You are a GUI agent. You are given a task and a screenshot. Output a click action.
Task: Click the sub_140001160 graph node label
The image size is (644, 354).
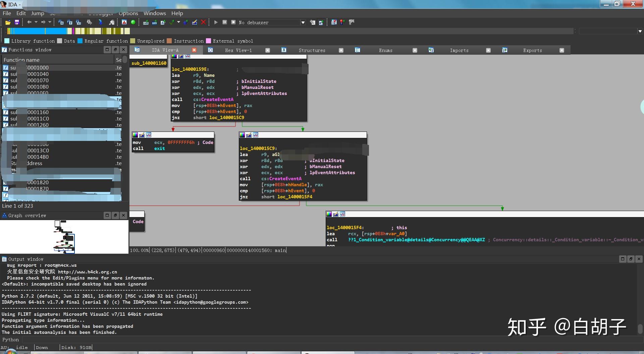149,63
